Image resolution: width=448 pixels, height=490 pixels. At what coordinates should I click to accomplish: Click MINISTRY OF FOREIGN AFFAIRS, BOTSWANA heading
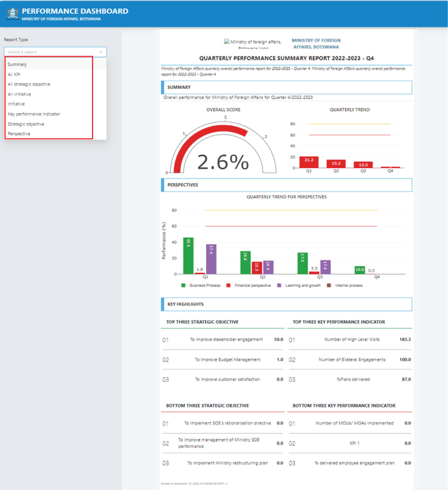click(x=316, y=43)
